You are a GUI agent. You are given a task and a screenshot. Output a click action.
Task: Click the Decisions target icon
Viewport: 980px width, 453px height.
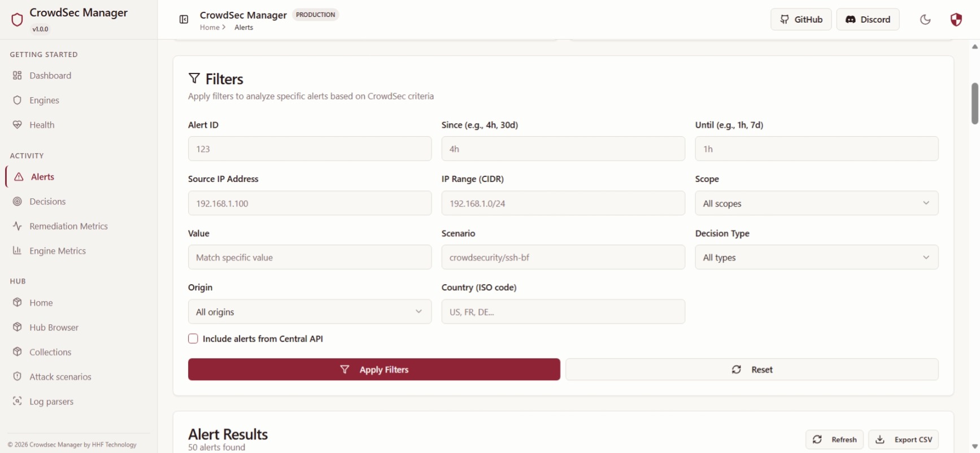tap(18, 202)
